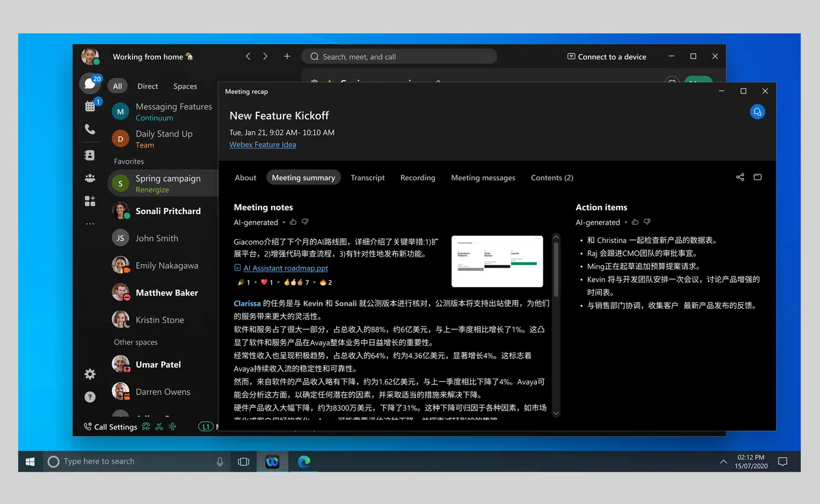
Task: Thumbs down the AI-generated action items
Action: point(647,222)
